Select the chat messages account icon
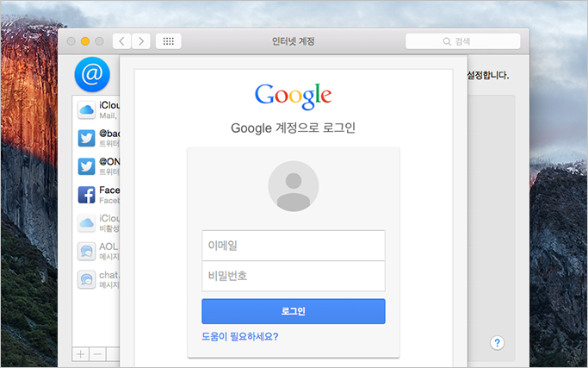The height and width of the screenshot is (368, 588). (x=87, y=280)
